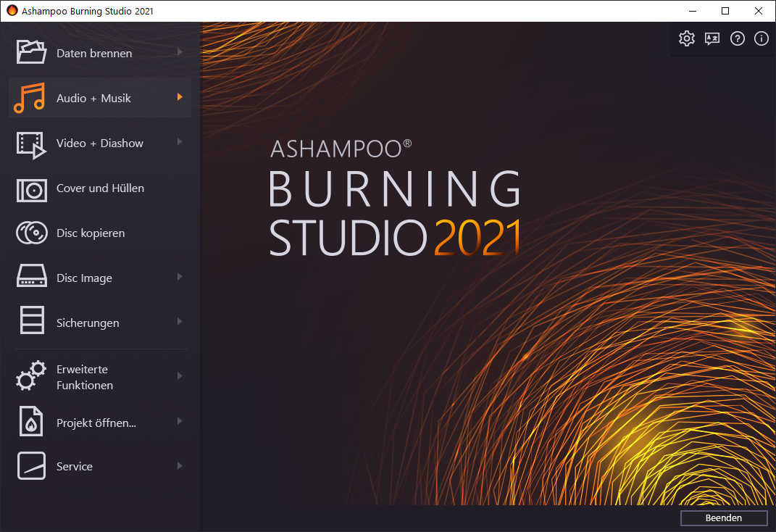This screenshot has height=532, width=776.
Task: Select the Video + Diashow menu label
Action: coord(99,143)
